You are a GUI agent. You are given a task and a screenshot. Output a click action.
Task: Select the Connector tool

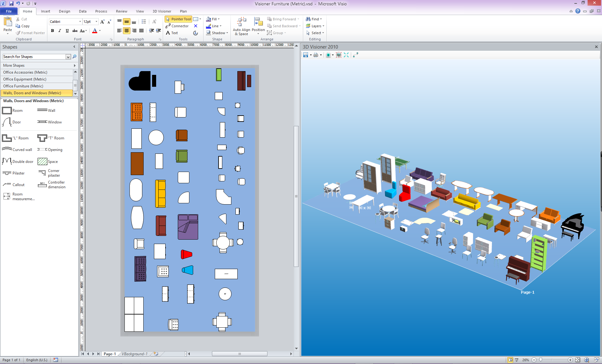tap(177, 26)
